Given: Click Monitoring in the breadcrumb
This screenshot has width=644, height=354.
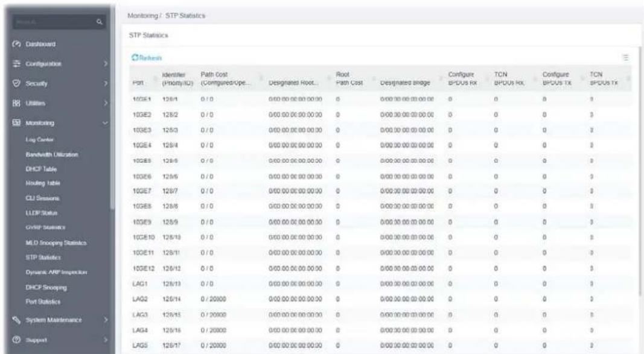Looking at the screenshot, I should (x=142, y=16).
